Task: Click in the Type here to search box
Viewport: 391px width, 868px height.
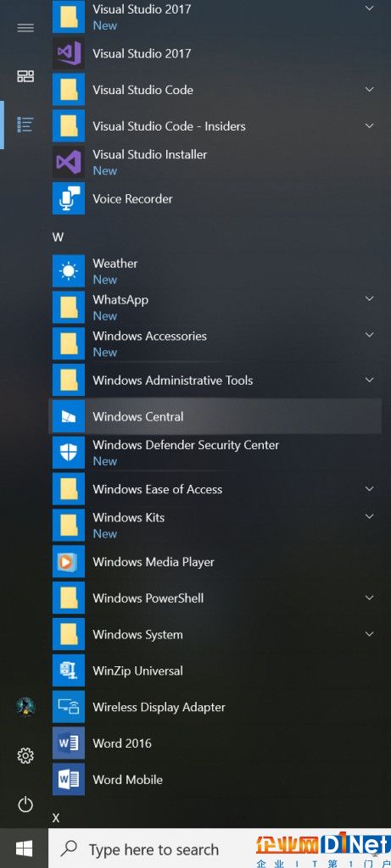Action: [x=220, y=849]
